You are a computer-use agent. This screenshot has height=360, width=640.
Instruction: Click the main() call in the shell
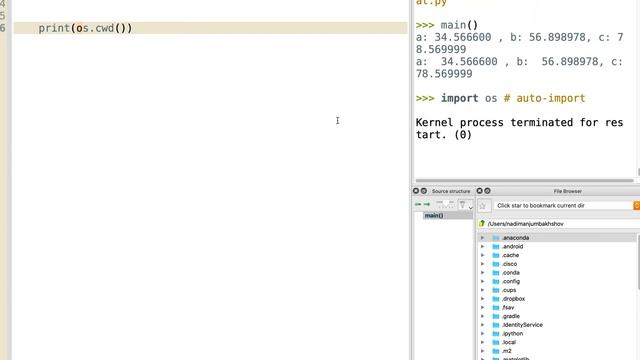click(459, 25)
